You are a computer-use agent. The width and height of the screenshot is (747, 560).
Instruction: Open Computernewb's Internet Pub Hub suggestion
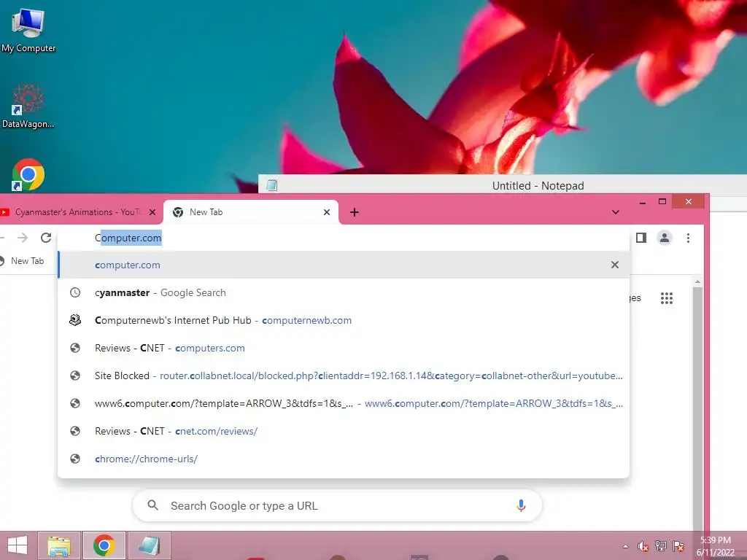344,320
